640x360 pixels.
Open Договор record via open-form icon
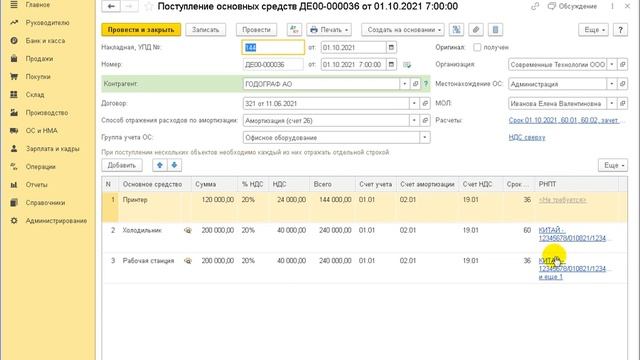point(425,103)
